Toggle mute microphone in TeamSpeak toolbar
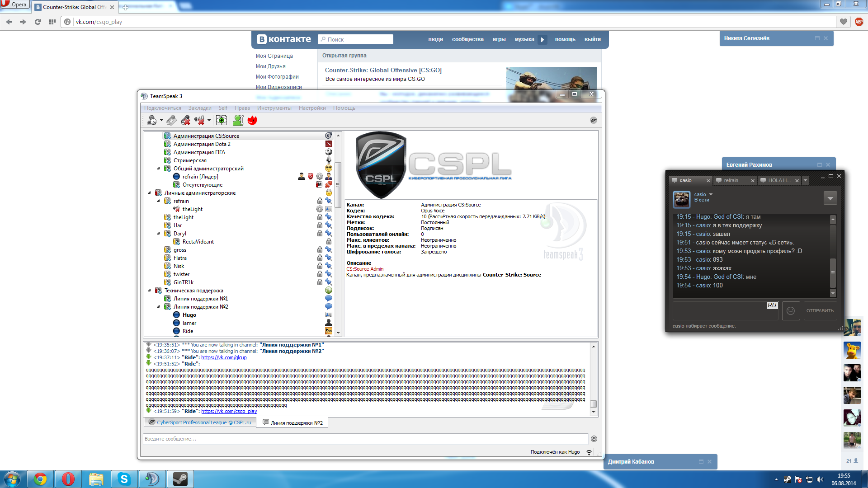The height and width of the screenshot is (488, 868). pos(185,120)
